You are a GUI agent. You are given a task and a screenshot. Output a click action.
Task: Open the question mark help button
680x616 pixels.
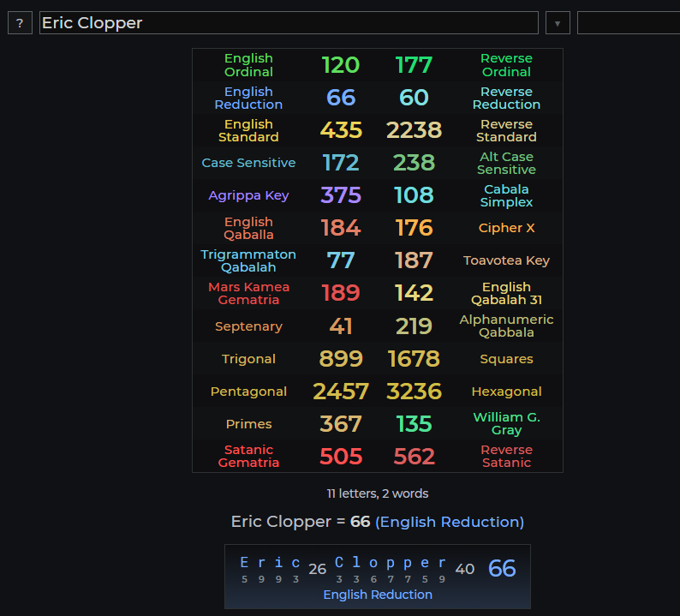click(20, 23)
